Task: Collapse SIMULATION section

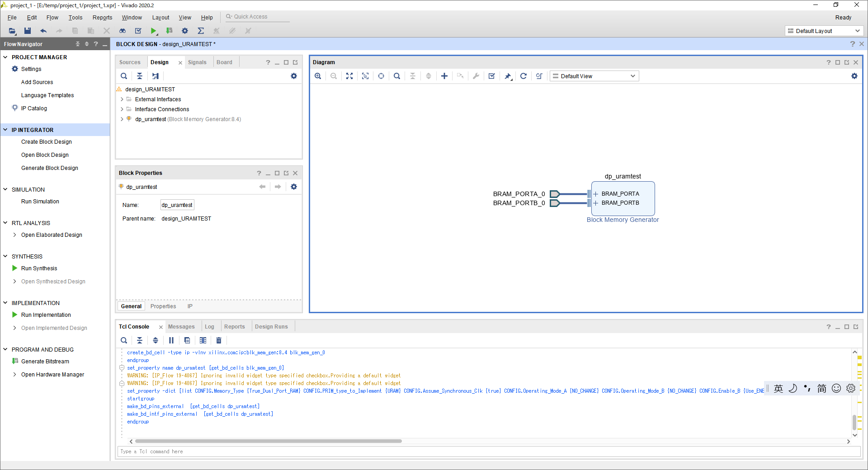Action: (x=5, y=189)
